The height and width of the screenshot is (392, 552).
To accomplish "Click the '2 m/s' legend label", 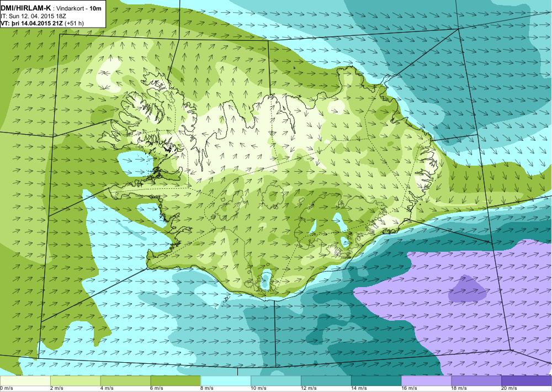I will [57, 388].
